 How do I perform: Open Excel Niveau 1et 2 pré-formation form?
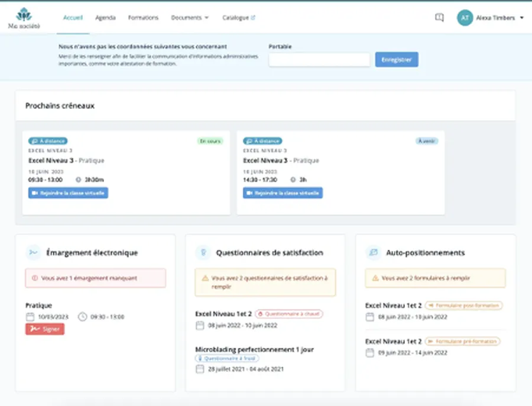[394, 341]
